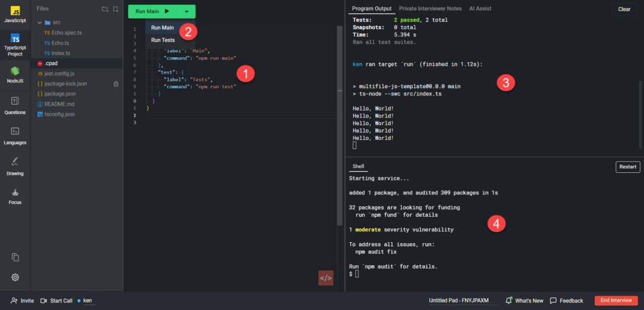Open the Languages panel

point(15,135)
